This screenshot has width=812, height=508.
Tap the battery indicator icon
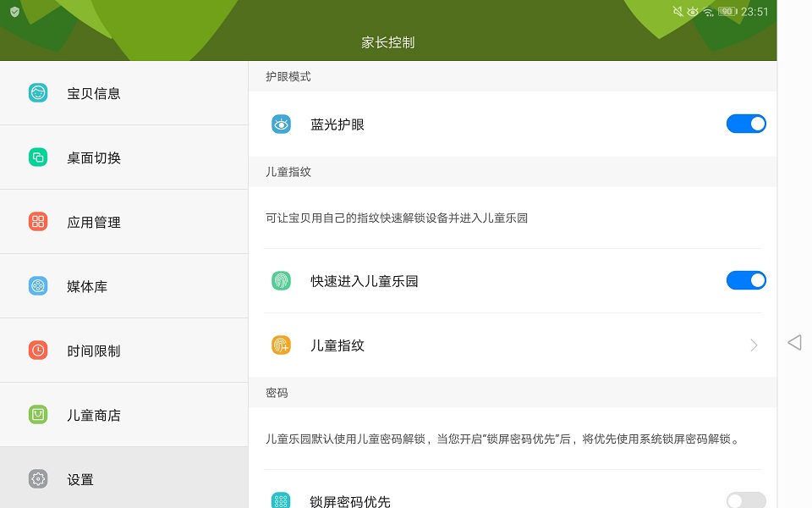point(727,11)
